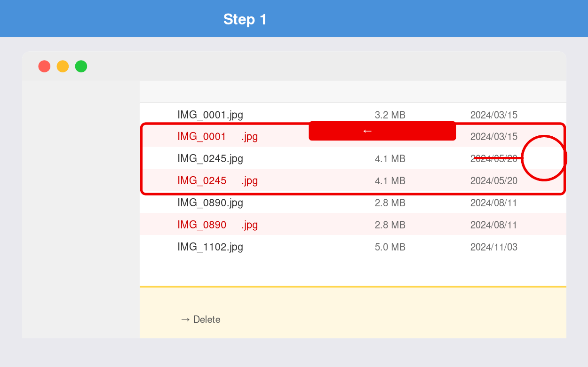Click the arrow icon beside Delete
The image size is (588, 367).
point(185,320)
